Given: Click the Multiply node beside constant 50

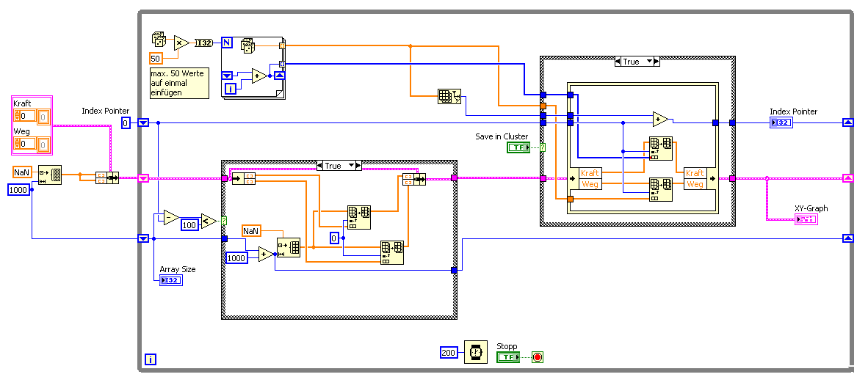Looking at the screenshot, I should [181, 43].
